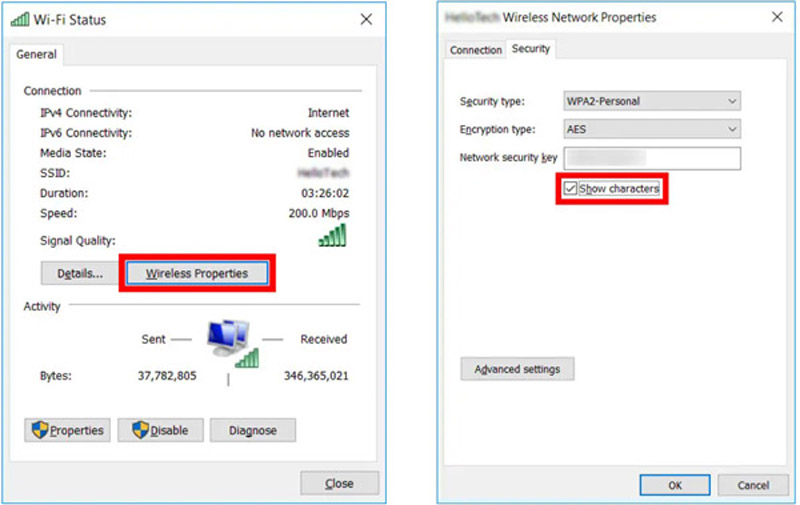Select the Security tab
The height and width of the screenshot is (505, 800).
[x=530, y=49]
